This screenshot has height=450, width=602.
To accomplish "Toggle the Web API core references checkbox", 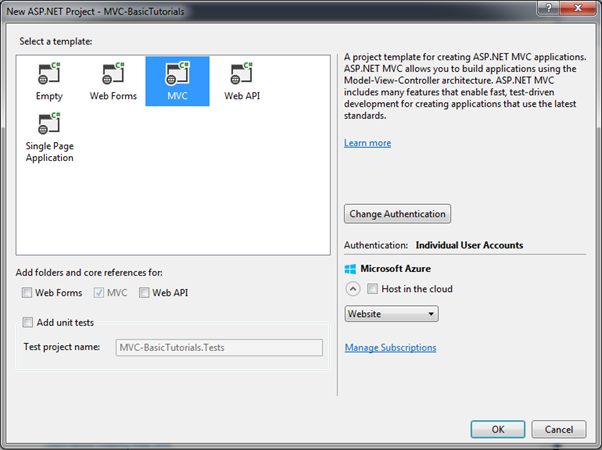I will (x=145, y=293).
